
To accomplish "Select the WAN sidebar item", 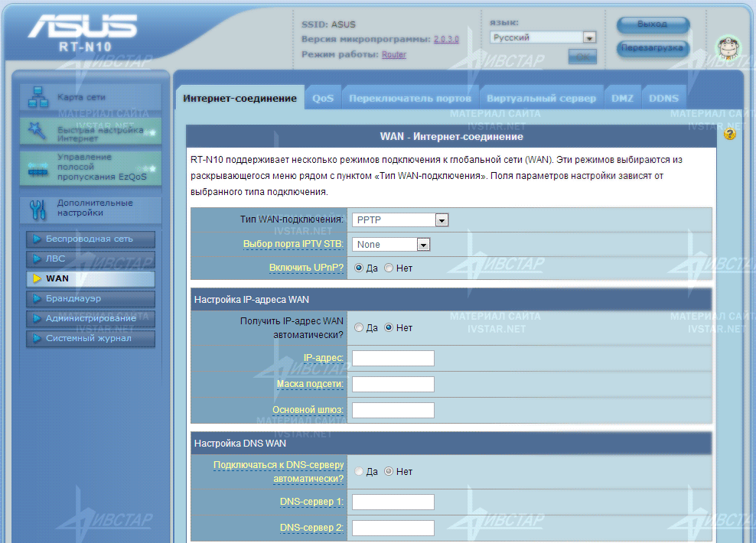I will [x=90, y=278].
